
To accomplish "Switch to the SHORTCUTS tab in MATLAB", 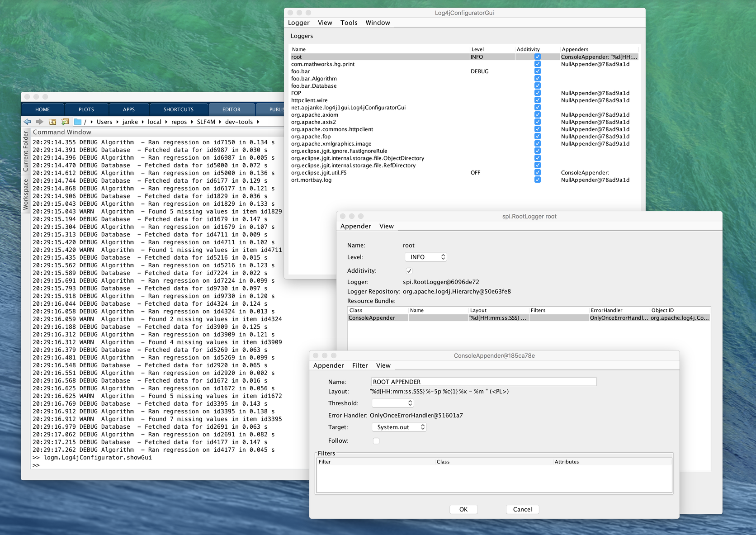I will (x=179, y=109).
